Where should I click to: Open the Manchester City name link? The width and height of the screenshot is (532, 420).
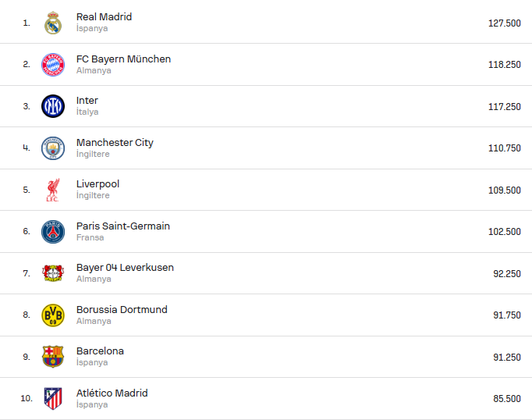click(115, 143)
